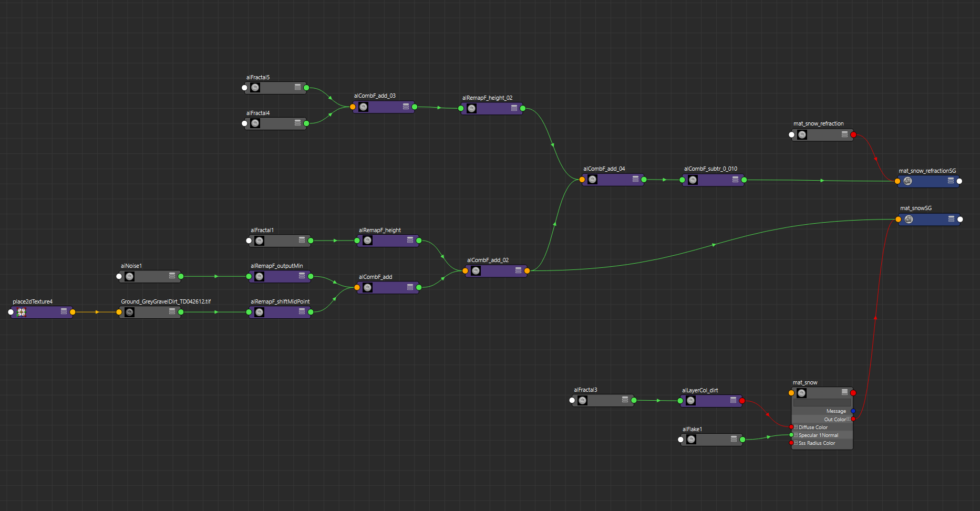Click the Diffuse Color input port
Image resolution: width=980 pixels, height=511 pixels.
tap(791, 427)
